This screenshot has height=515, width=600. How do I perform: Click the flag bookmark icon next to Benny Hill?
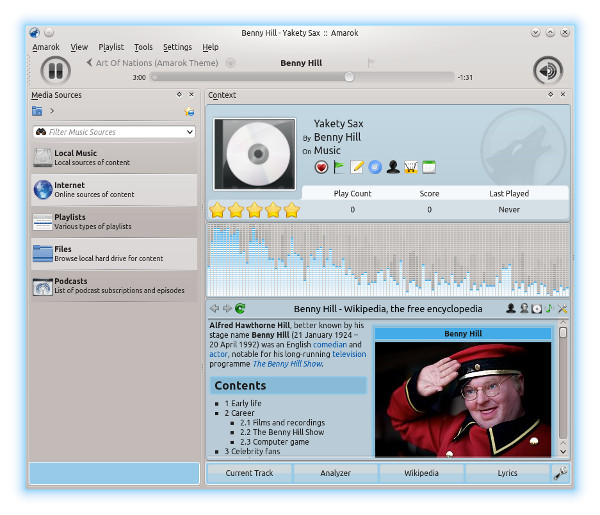tap(370, 63)
